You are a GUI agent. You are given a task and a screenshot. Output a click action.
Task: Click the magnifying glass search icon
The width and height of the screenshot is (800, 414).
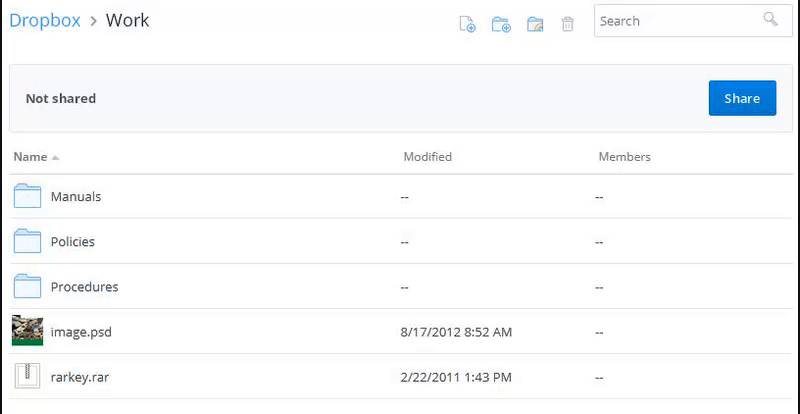pos(769,20)
